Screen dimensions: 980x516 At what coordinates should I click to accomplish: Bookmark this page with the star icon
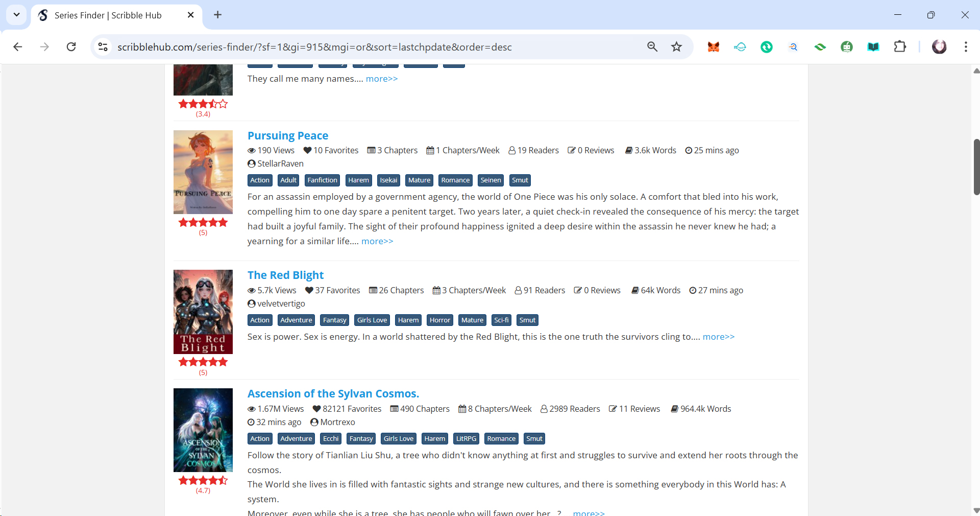pos(676,47)
